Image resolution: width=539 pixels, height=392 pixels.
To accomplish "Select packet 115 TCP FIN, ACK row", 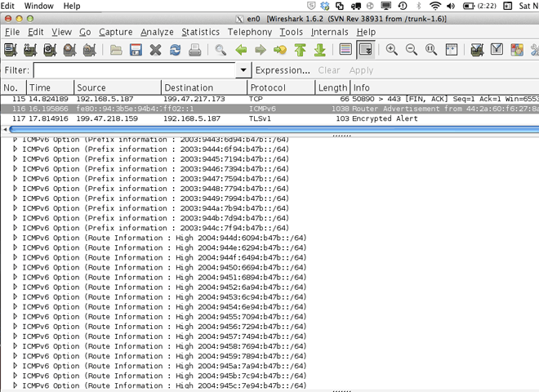I will click(x=269, y=99).
